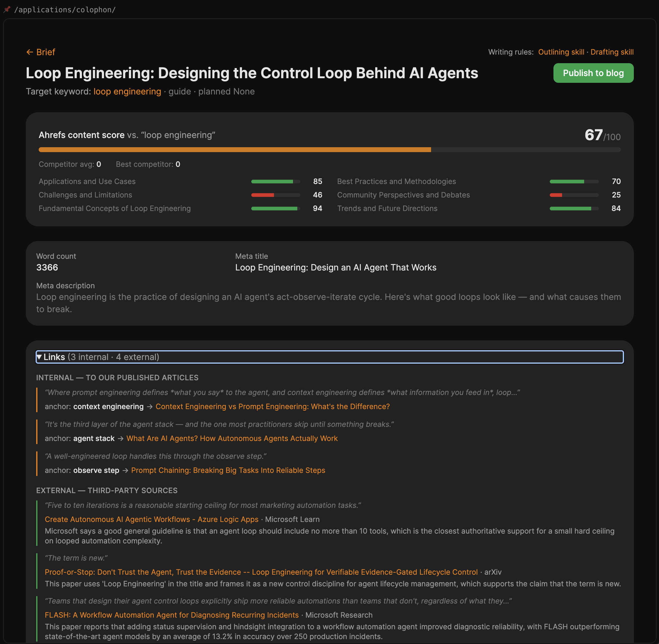This screenshot has height=644, width=659.
Task: Click the Best Practices and Methodologies label
Action: 396,182
